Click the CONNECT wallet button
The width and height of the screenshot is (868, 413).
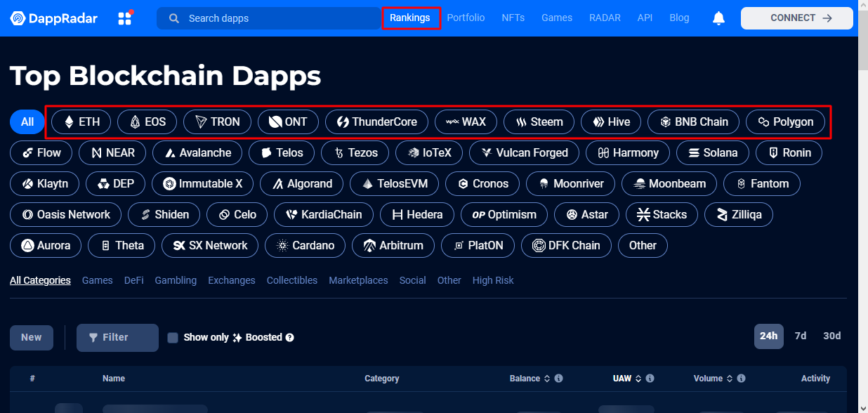[797, 18]
